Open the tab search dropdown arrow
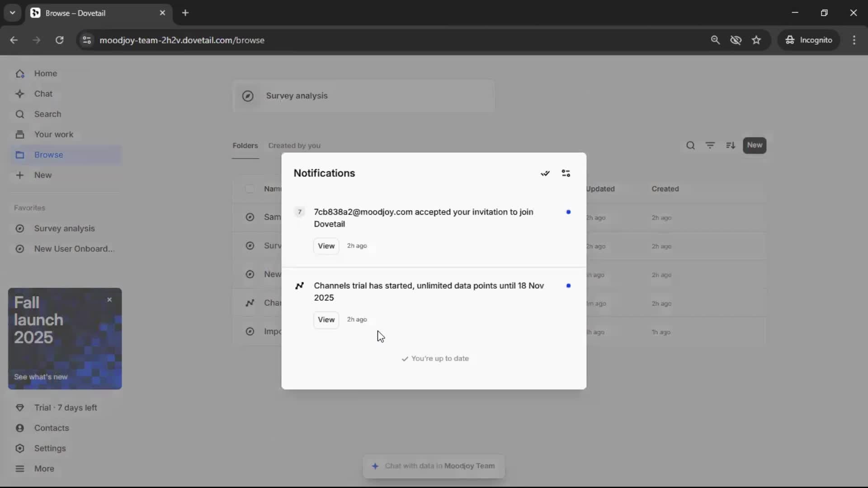Image resolution: width=868 pixels, height=488 pixels. click(x=13, y=13)
